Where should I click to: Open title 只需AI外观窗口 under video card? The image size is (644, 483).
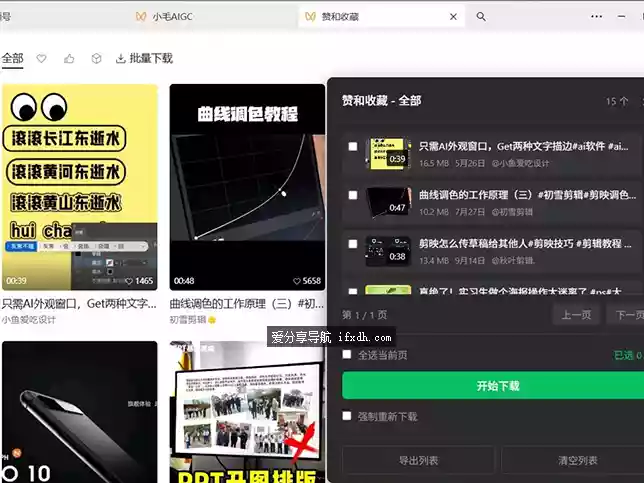[x=79, y=304]
